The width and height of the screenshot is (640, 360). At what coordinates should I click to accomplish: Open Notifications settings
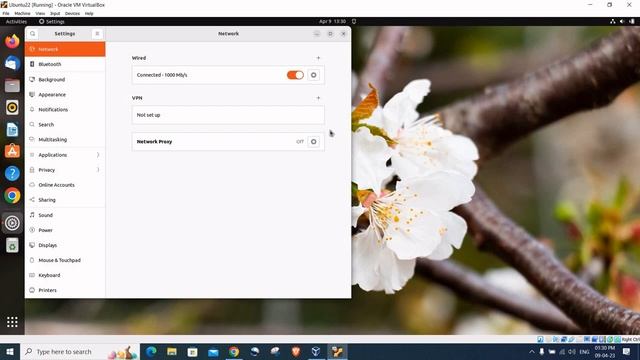pyautogui.click(x=65, y=109)
